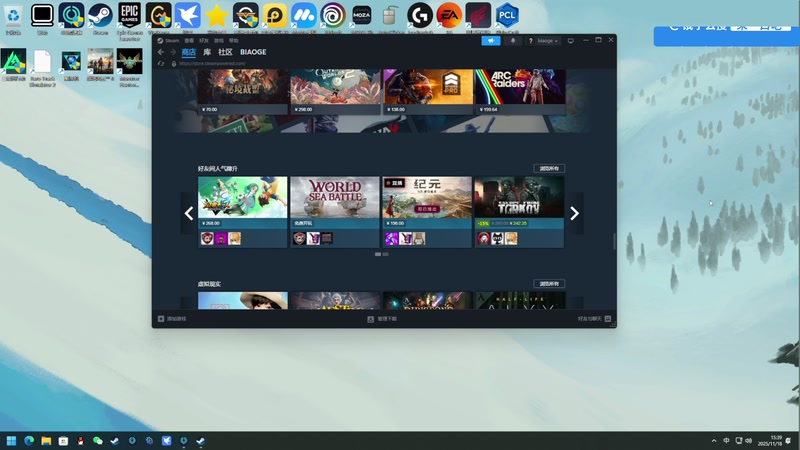Open the 游戏 menu
The width and height of the screenshot is (800, 450).
[x=218, y=40]
